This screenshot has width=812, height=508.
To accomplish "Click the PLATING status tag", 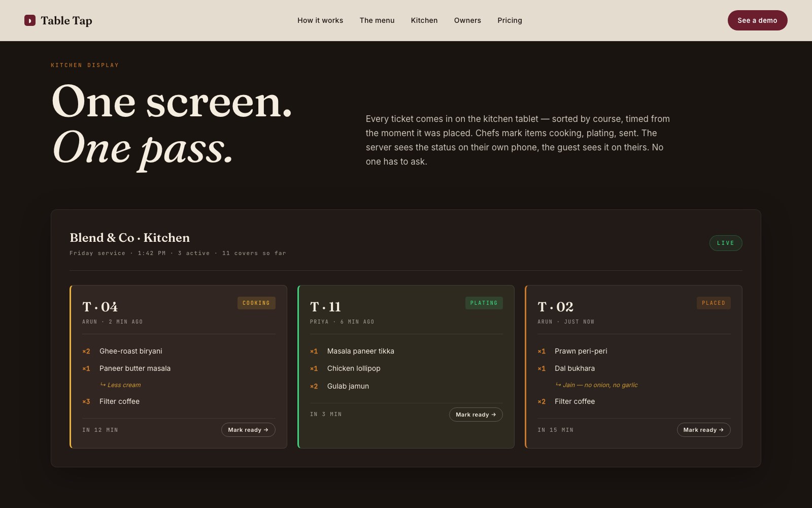I will tap(484, 303).
